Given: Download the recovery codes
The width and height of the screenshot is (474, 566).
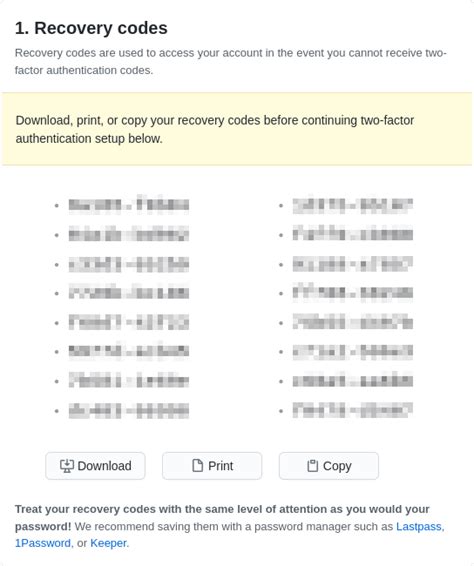Looking at the screenshot, I should click(95, 466).
